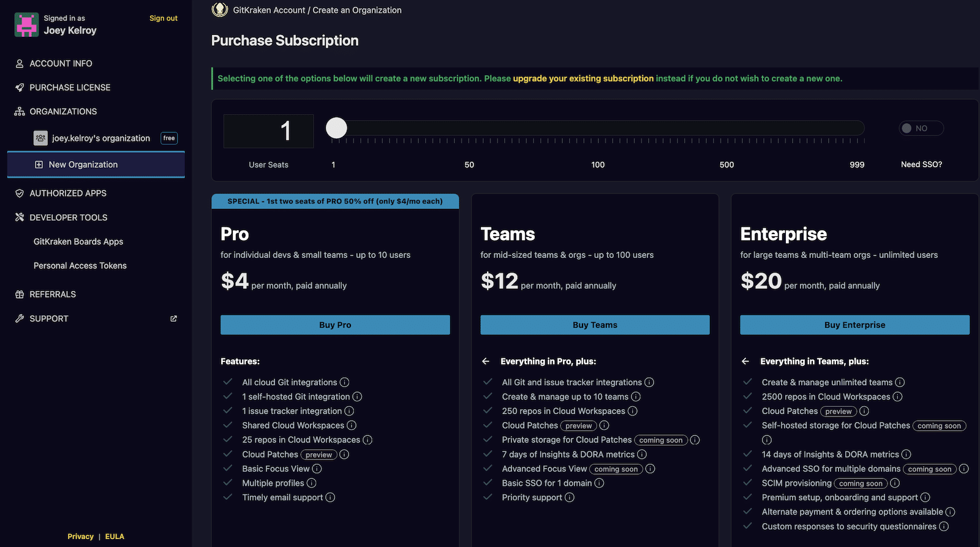Open info for SCIM provisioning
Screen dimensions: 980x547
pos(895,483)
